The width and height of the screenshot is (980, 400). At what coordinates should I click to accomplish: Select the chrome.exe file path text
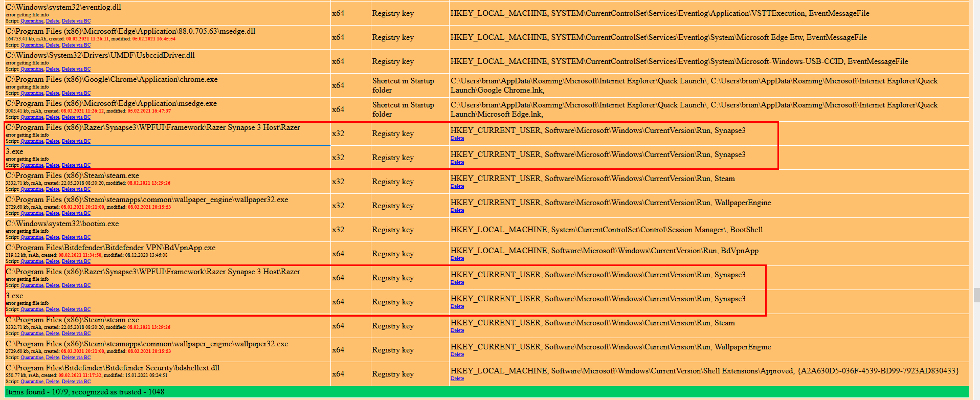point(112,79)
